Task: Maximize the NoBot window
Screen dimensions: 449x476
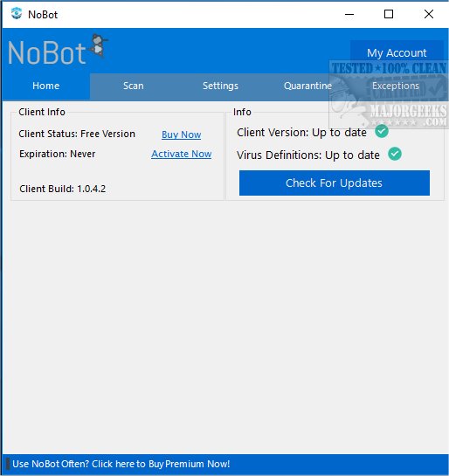Action: point(389,14)
